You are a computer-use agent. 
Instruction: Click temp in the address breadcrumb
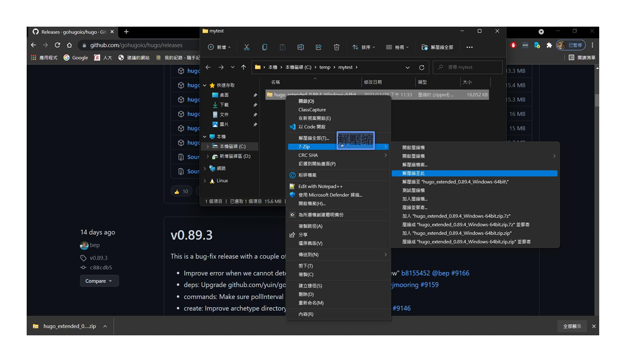(x=325, y=67)
